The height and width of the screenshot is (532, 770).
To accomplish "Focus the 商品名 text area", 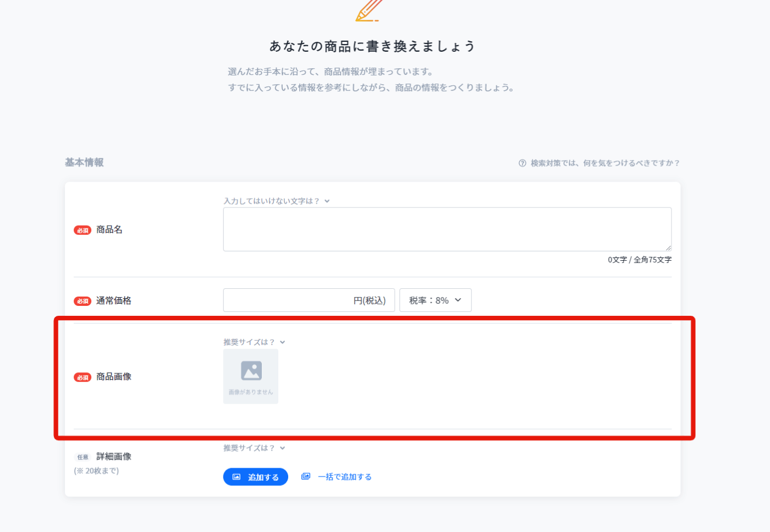I will (x=447, y=229).
